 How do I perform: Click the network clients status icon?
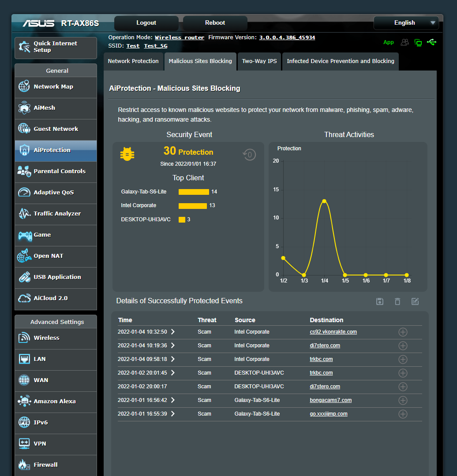point(418,42)
